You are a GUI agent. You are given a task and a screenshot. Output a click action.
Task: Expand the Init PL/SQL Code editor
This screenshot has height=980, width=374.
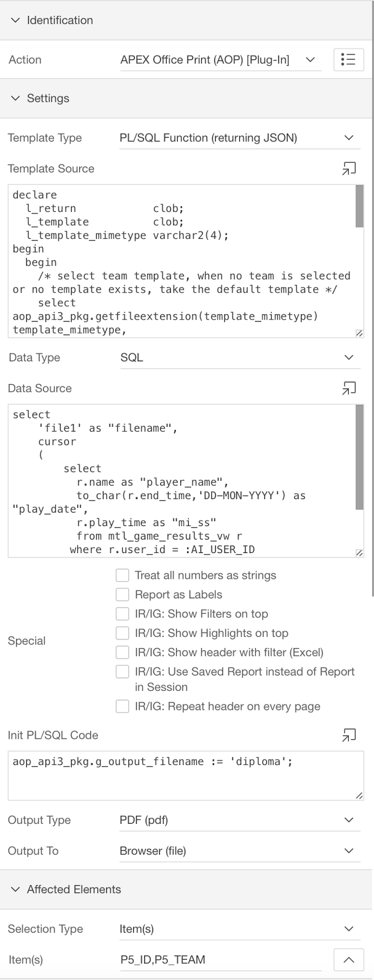[349, 735]
